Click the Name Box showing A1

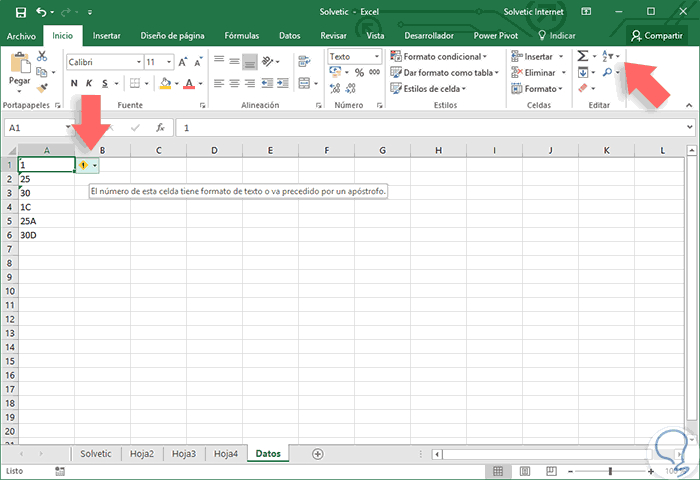click(35, 128)
